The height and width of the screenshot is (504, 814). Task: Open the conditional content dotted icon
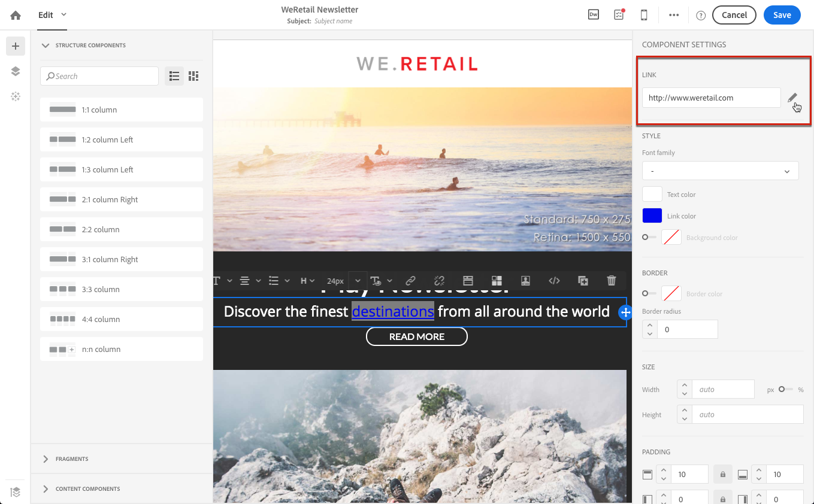pos(16,96)
